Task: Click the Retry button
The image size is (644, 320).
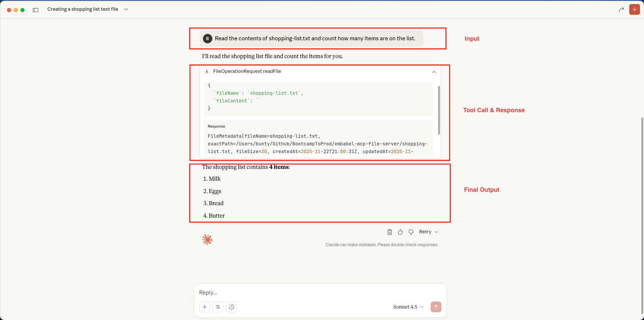Action: click(425, 232)
